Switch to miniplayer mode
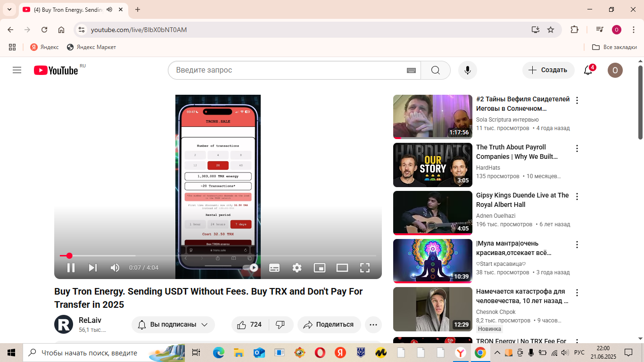Screen dimensions: 644x362 tap(320, 268)
